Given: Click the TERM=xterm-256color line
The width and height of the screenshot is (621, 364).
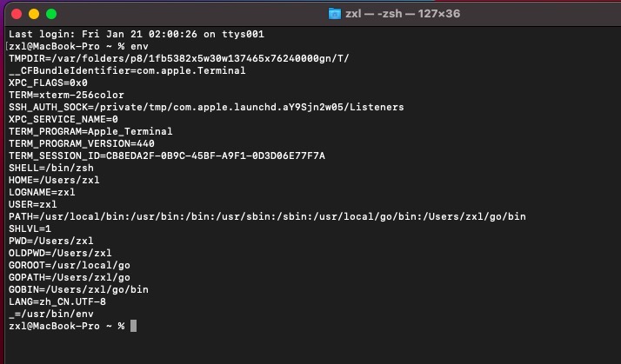Looking at the screenshot, I should (66, 95).
